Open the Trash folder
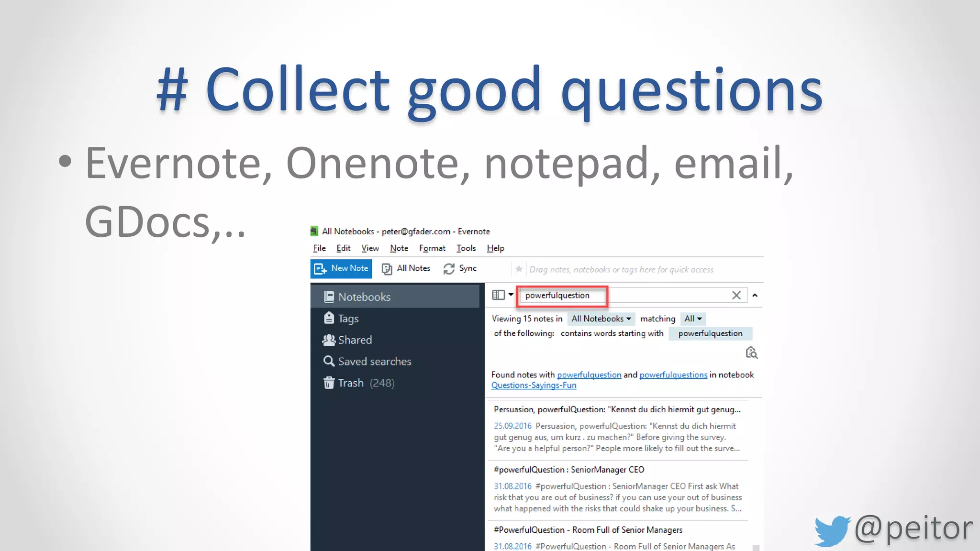This screenshot has height=551, width=980. tap(351, 383)
